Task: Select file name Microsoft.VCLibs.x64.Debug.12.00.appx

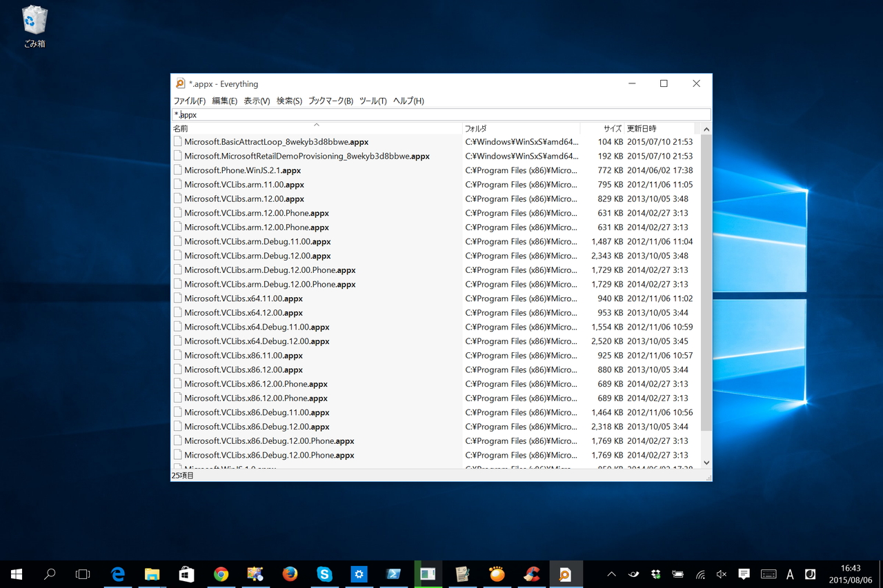Action: [257, 341]
